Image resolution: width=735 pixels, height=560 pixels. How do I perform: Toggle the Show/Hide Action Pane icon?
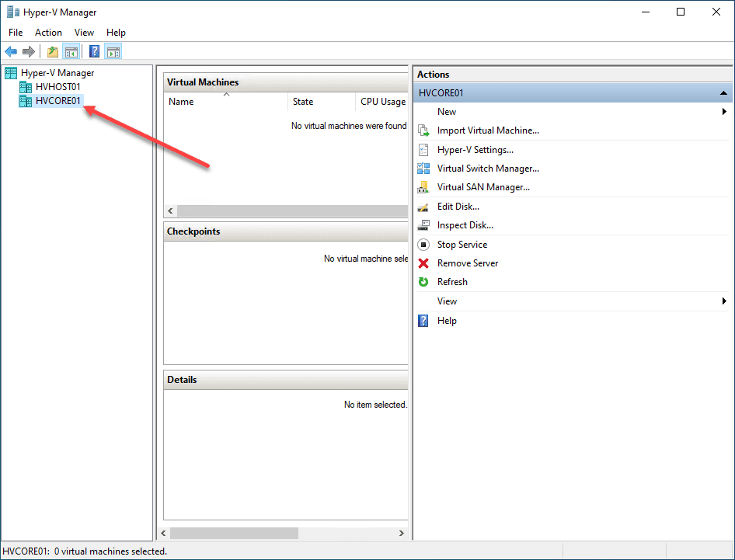click(x=113, y=51)
